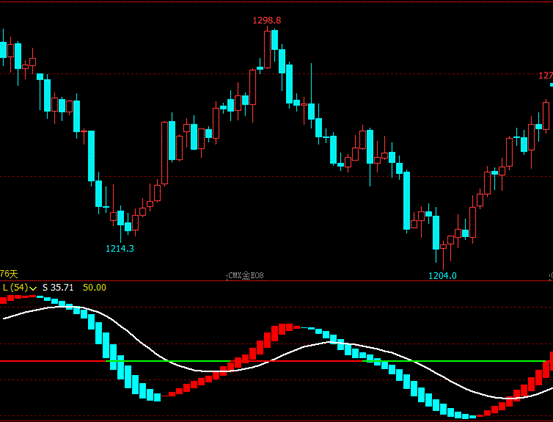Click the CMX金E08 contract label
This screenshot has width=553, height=422.
245,275
